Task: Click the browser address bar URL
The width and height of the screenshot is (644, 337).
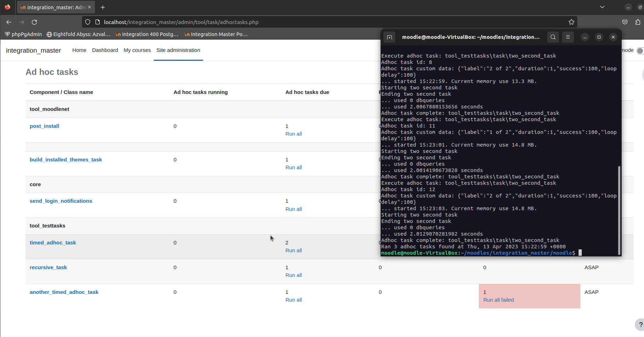Action: [181, 22]
